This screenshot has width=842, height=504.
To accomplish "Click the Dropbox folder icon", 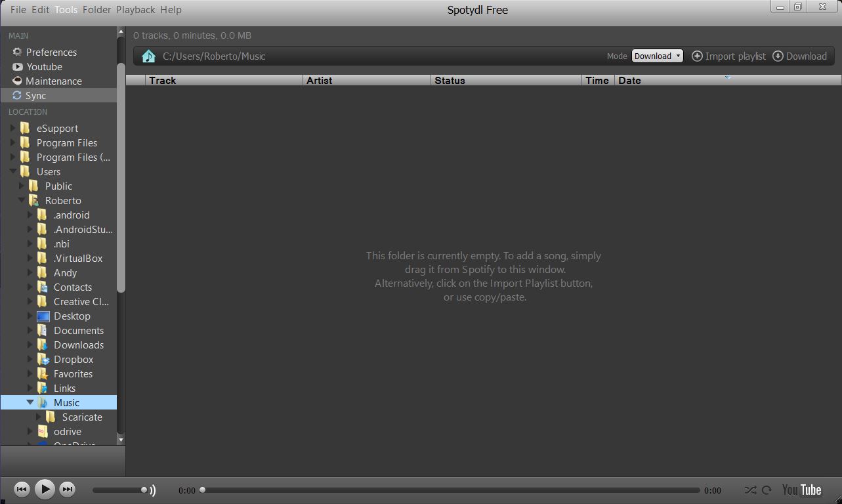I will click(43, 359).
